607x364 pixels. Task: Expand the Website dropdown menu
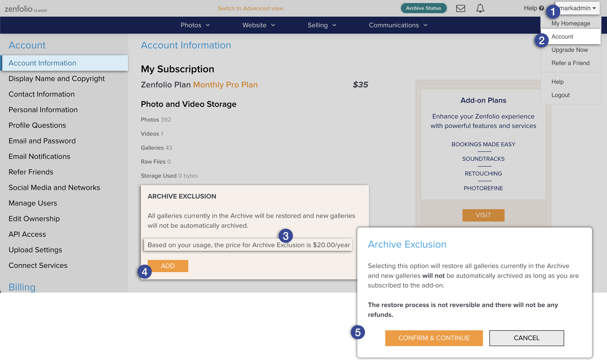pos(259,25)
